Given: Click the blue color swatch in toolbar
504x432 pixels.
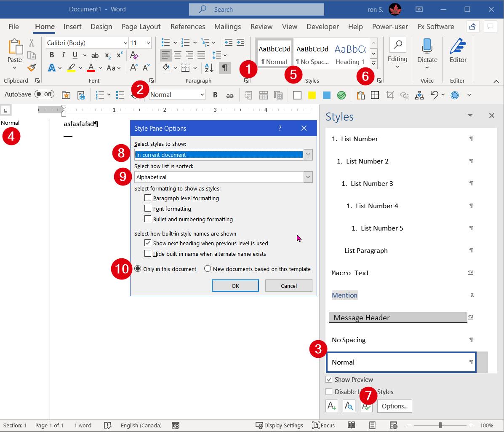Looking at the screenshot, I should (x=327, y=95).
